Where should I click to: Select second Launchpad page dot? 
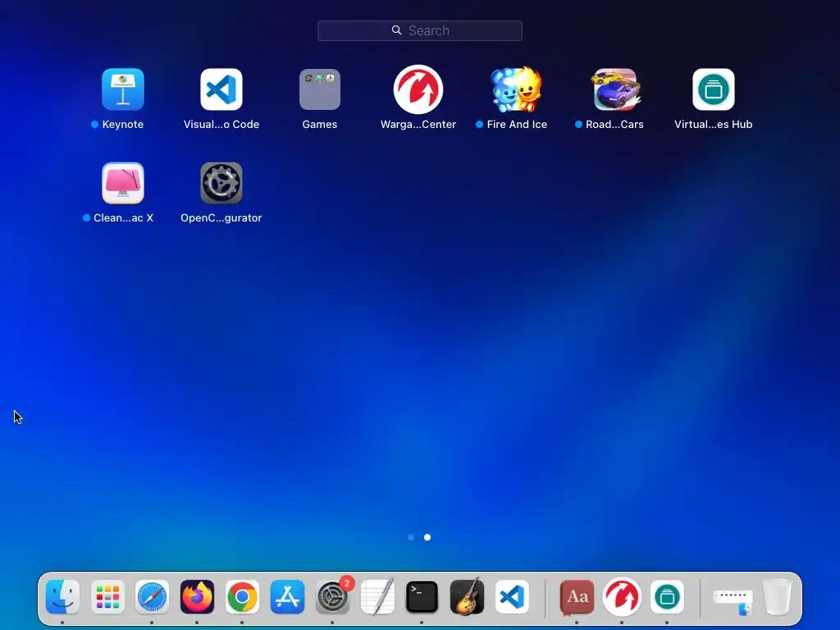427,536
